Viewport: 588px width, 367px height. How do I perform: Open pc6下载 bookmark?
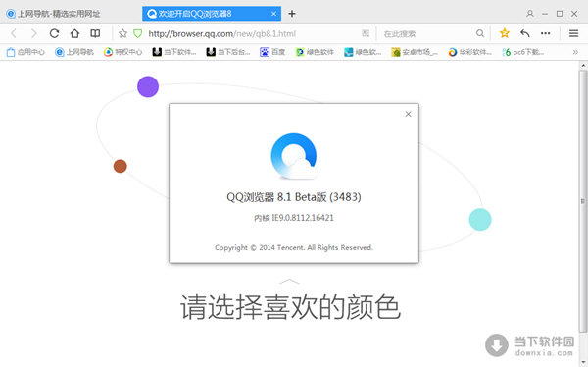coord(523,52)
